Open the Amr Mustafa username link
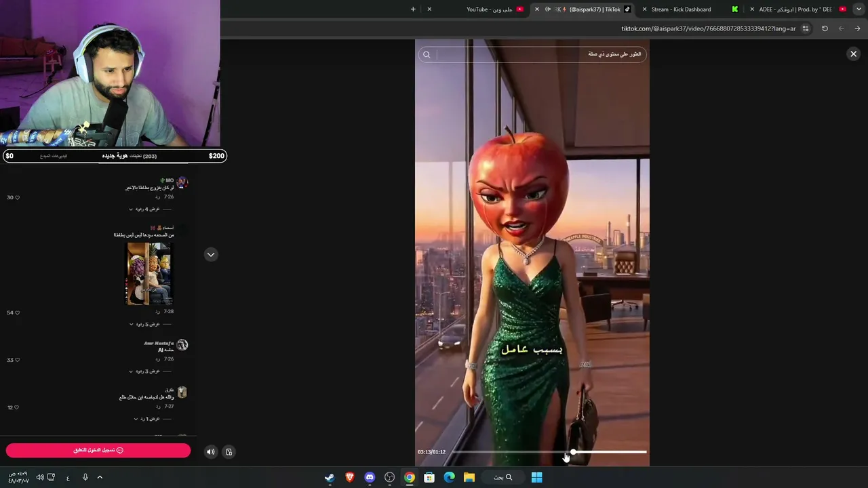This screenshot has width=868, height=488. click(x=159, y=344)
